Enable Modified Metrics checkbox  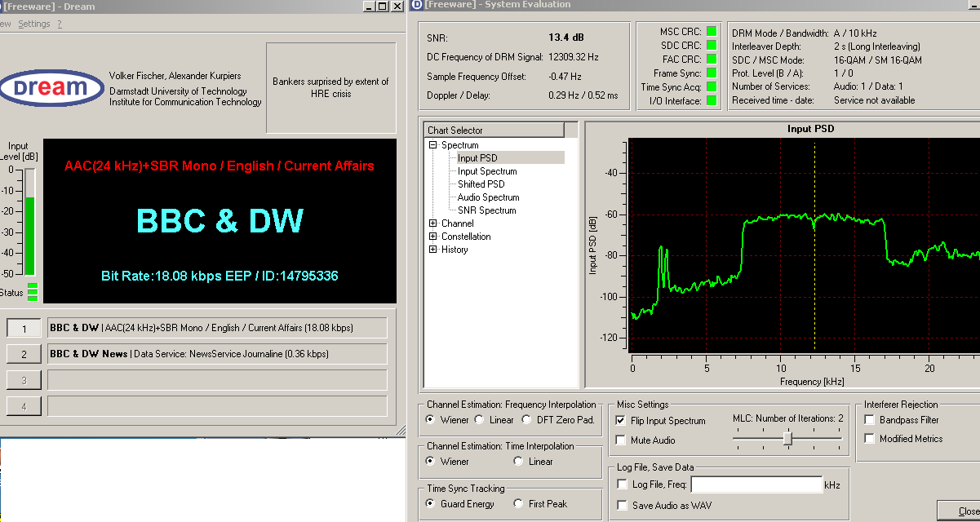[x=870, y=439]
